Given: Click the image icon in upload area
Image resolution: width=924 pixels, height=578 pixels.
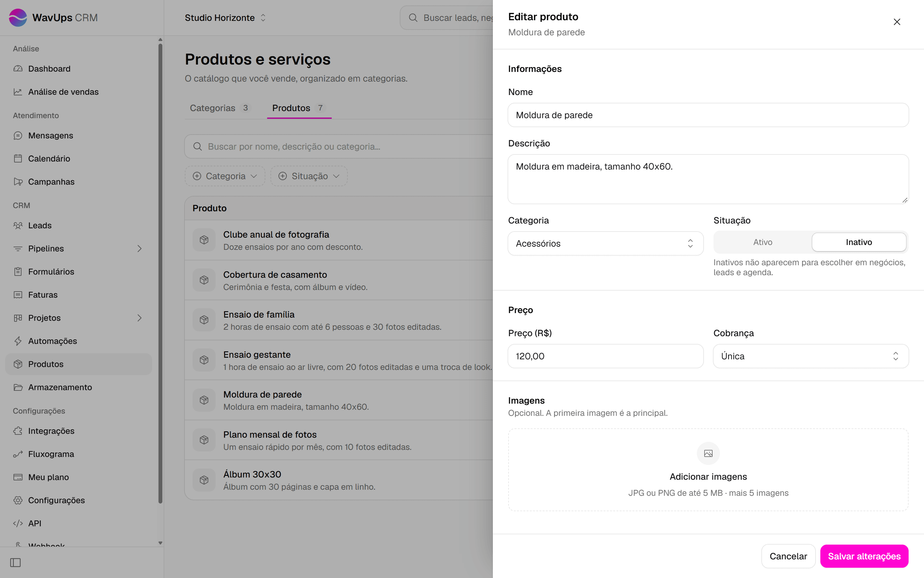Looking at the screenshot, I should point(708,453).
